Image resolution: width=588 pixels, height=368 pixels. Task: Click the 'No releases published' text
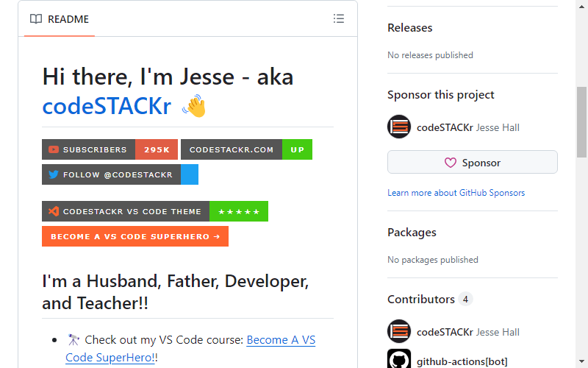tap(430, 55)
